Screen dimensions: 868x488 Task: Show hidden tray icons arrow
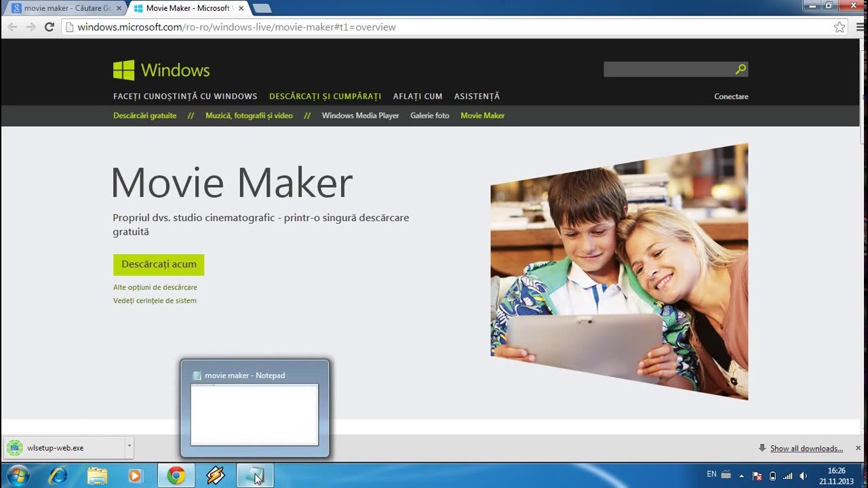click(741, 476)
